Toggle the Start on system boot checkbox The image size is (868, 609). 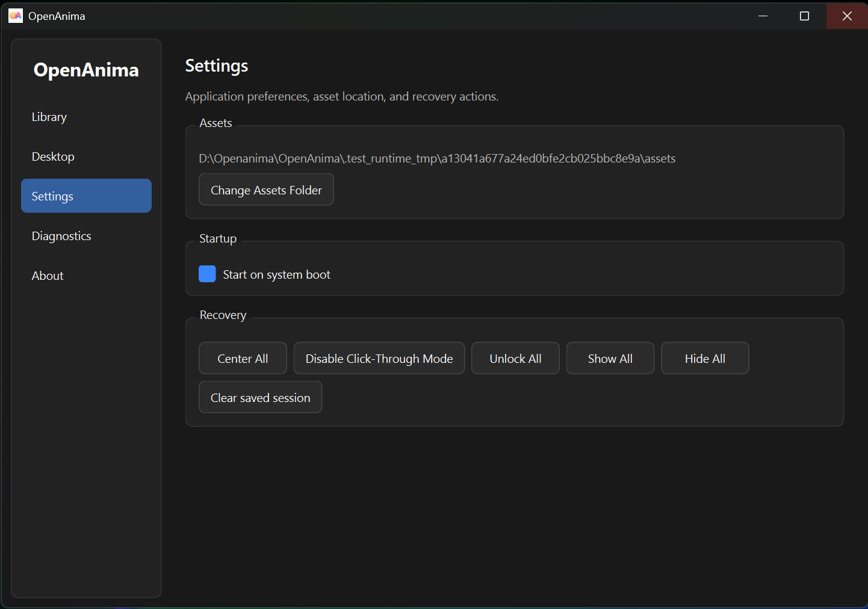pyautogui.click(x=207, y=274)
